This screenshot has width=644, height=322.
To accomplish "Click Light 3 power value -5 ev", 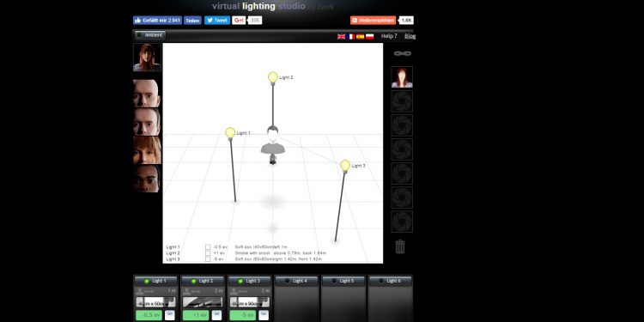I will 243,315.
